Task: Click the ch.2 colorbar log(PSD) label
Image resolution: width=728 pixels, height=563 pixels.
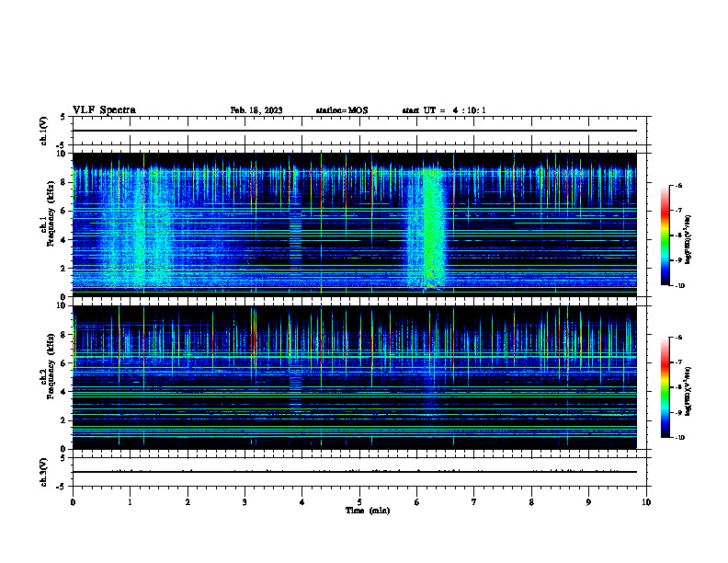Action: point(688,391)
